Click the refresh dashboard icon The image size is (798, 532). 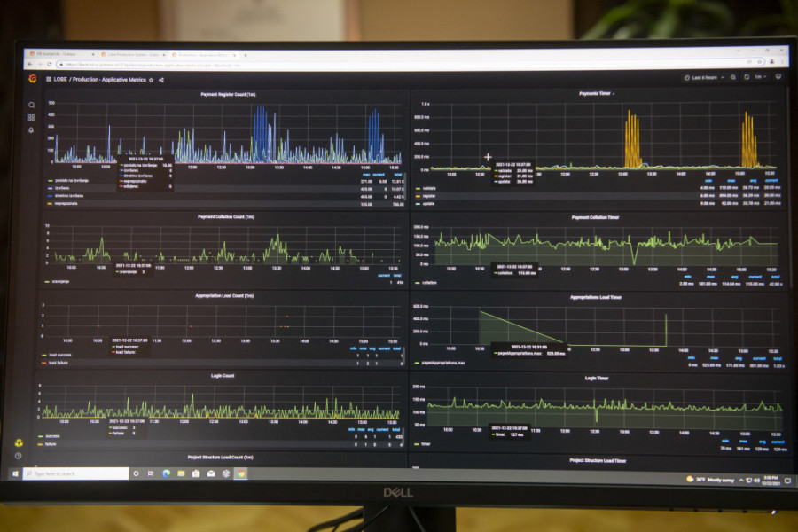(x=747, y=78)
